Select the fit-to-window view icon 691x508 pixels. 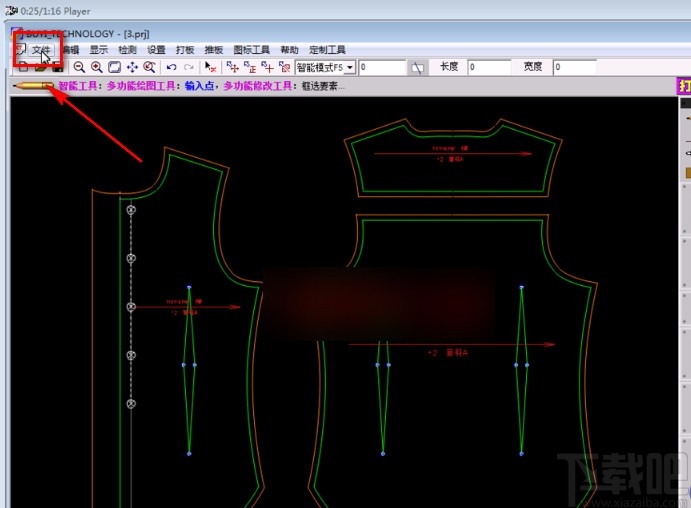114,67
